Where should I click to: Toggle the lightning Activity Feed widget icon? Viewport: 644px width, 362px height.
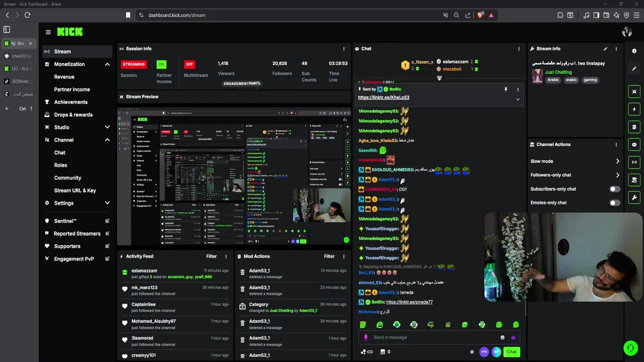(634, 109)
